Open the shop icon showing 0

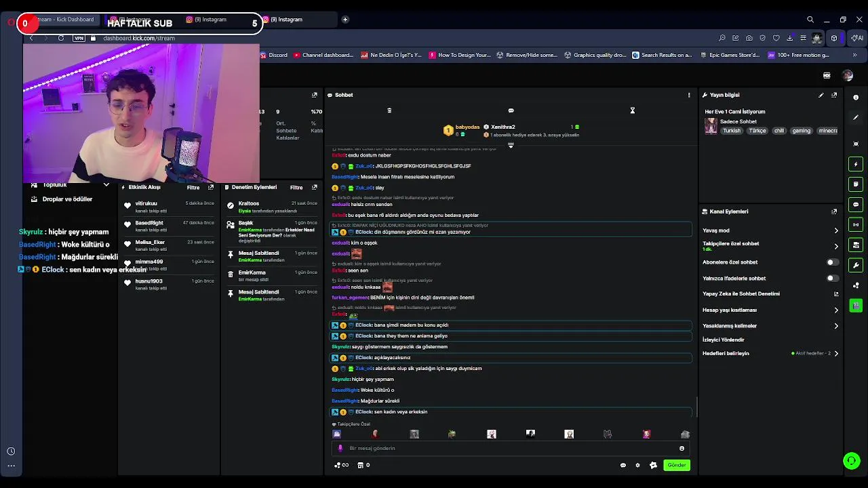click(x=363, y=465)
